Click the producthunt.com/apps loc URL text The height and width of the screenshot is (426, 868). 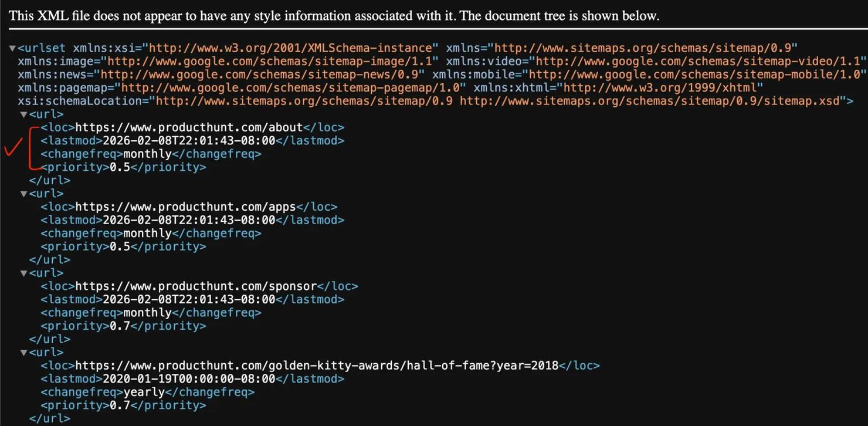186,207
